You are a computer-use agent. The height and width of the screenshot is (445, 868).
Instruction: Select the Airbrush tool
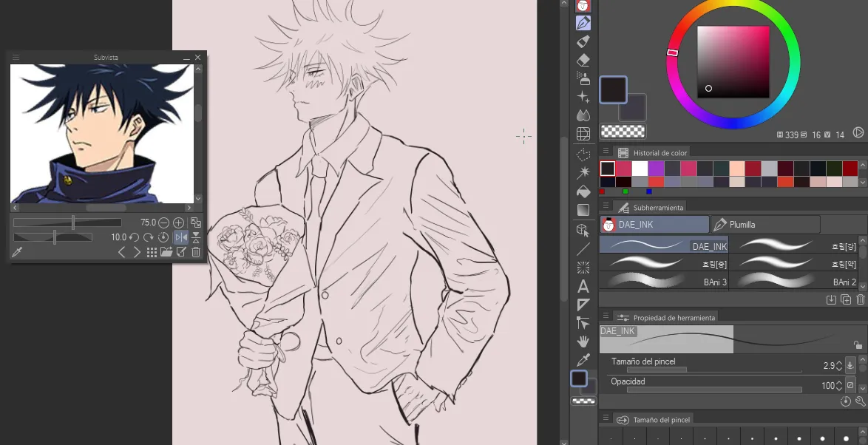(583, 78)
